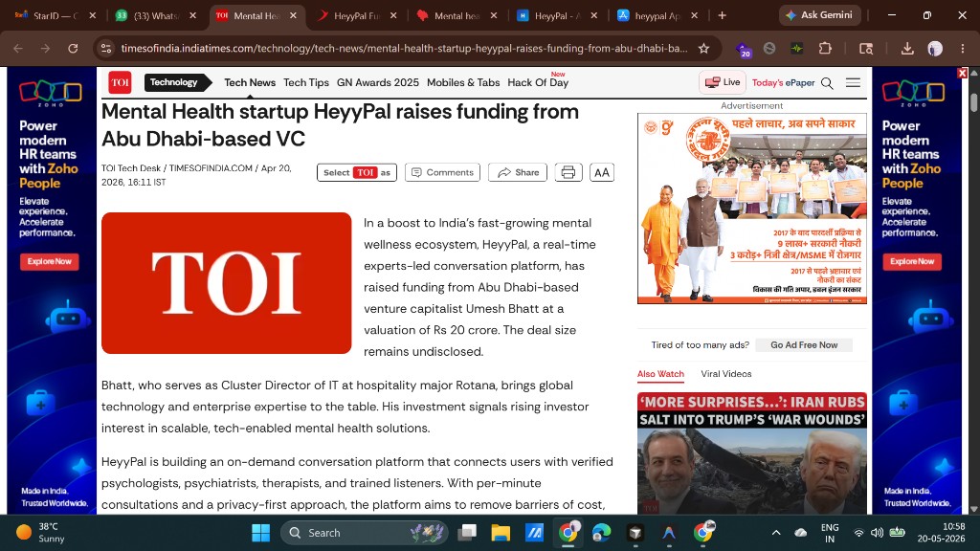Screen dimensions: 980x551
Task: Show hidden system tray icons
Action: [776, 533]
